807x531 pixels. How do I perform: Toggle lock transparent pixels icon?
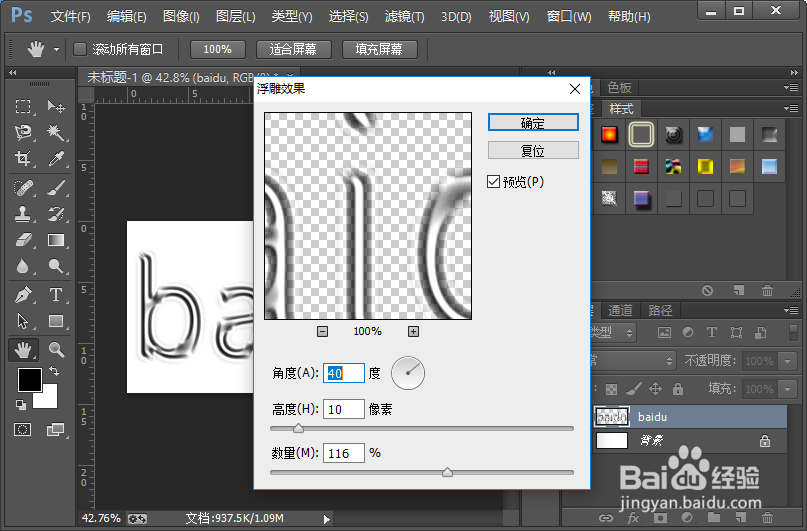pos(611,389)
